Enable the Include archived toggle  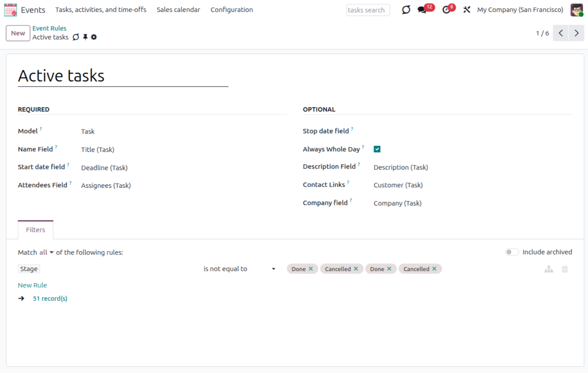(x=512, y=252)
